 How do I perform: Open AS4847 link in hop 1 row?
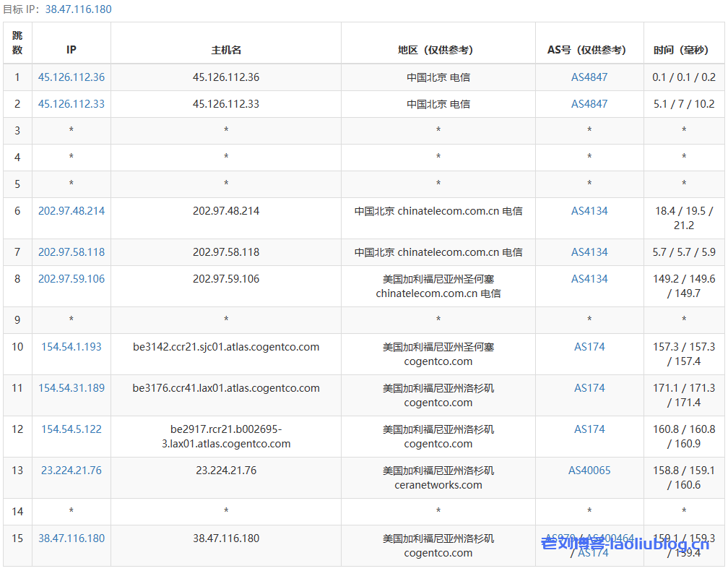point(589,77)
